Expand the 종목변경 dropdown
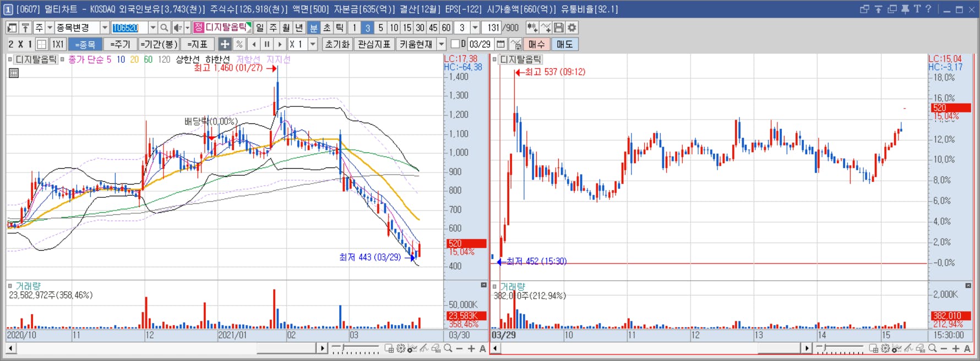Screen dimensions: 980x361 (105, 28)
